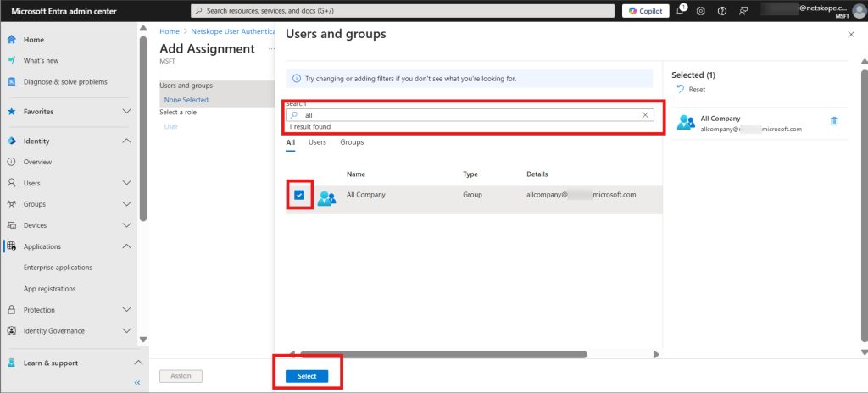Click the Search field containing 'all'
Image resolution: width=868 pixels, height=393 pixels.
pos(470,115)
